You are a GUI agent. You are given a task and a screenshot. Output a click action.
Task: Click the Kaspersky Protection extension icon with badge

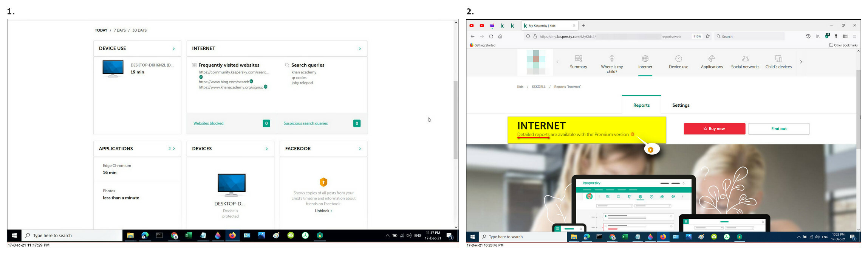point(827,36)
